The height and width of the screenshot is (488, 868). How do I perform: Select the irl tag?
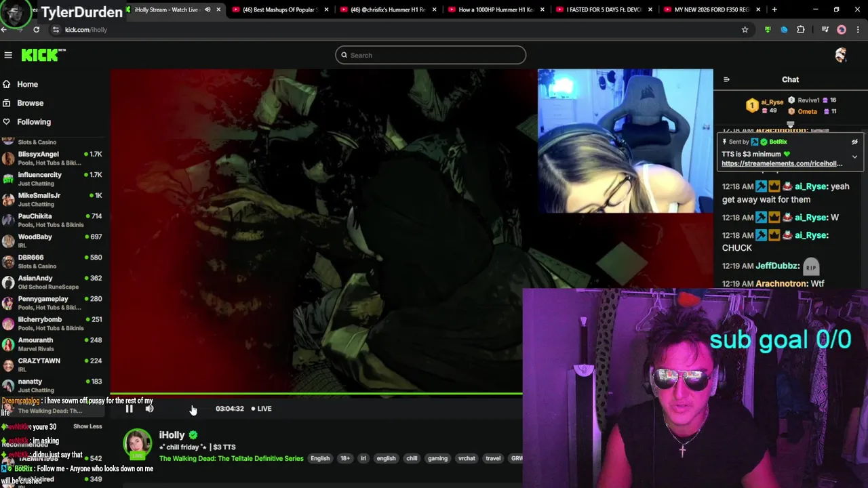363,459
